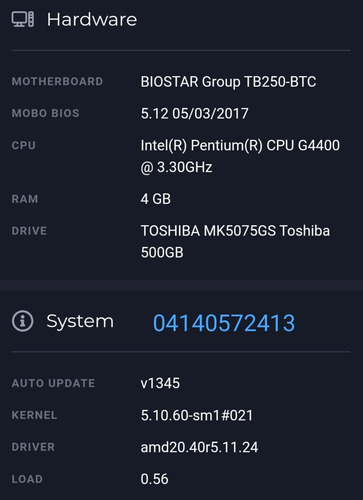Select the Hardware section heading
The width and height of the screenshot is (363, 500).
92,19
